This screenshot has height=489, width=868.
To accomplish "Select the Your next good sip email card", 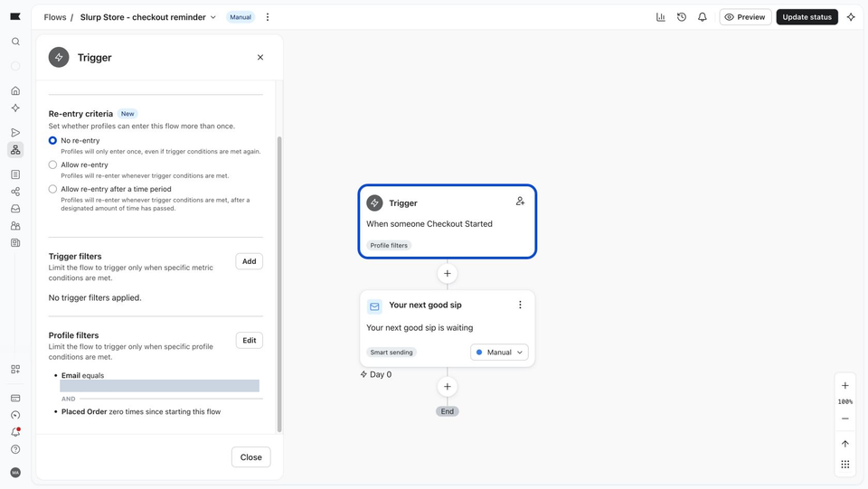I will (x=448, y=328).
